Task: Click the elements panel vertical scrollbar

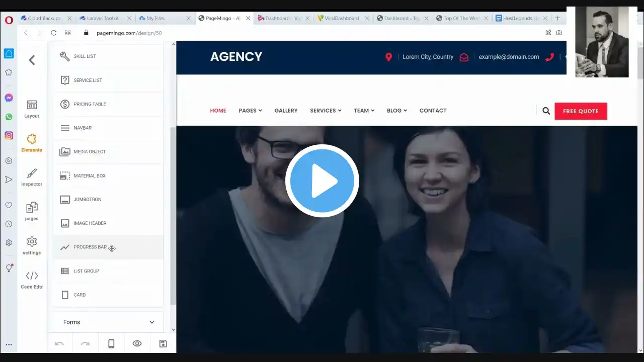Action: point(173,216)
